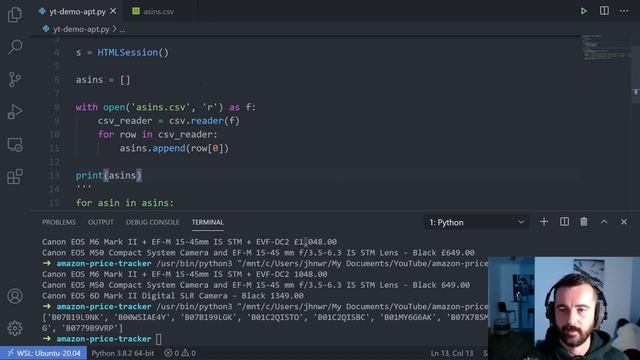Click the 'asins = []' code on line 6
This screenshot has height=360, width=640.
103,80
